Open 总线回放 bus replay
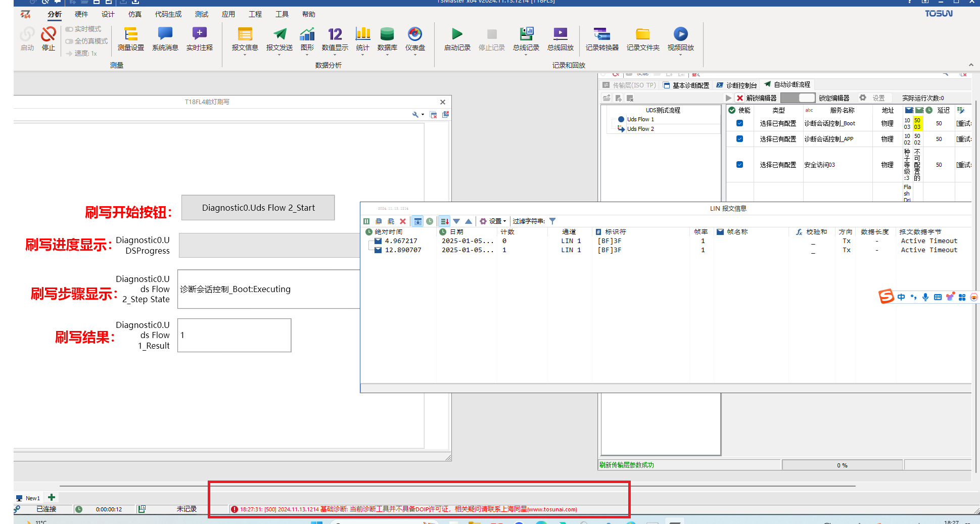This screenshot has width=980, height=524. pos(561,38)
